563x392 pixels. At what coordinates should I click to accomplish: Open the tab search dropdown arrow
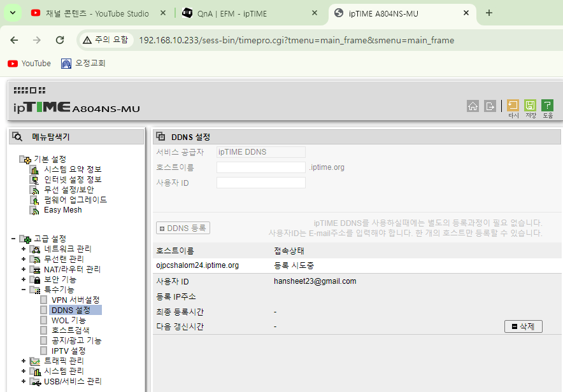(x=13, y=13)
